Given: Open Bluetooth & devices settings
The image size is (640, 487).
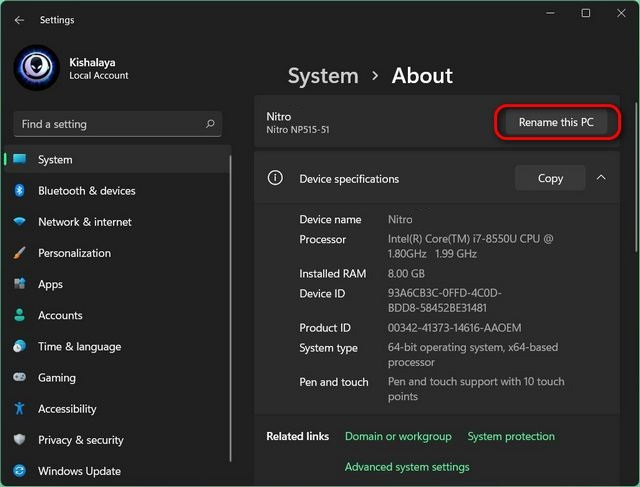Looking at the screenshot, I should [x=118, y=191].
